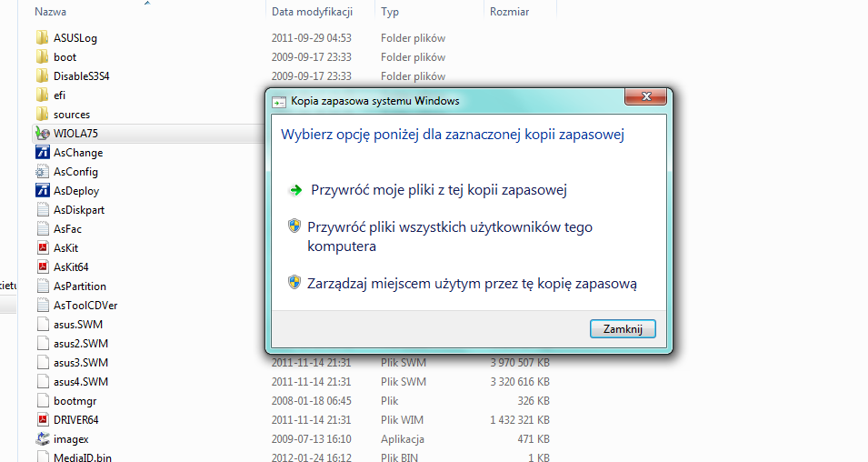The width and height of the screenshot is (868, 462).
Task: Click the AsToolCDVer file icon
Action: tap(42, 306)
